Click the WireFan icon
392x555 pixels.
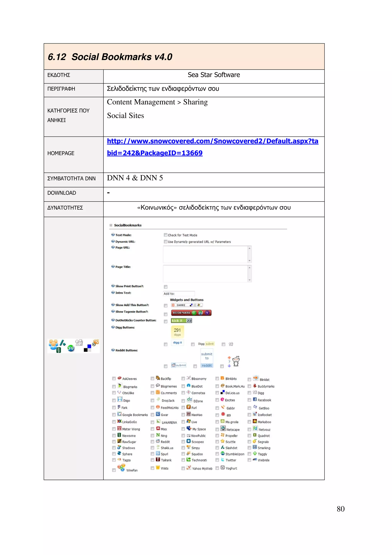pos(121,468)
